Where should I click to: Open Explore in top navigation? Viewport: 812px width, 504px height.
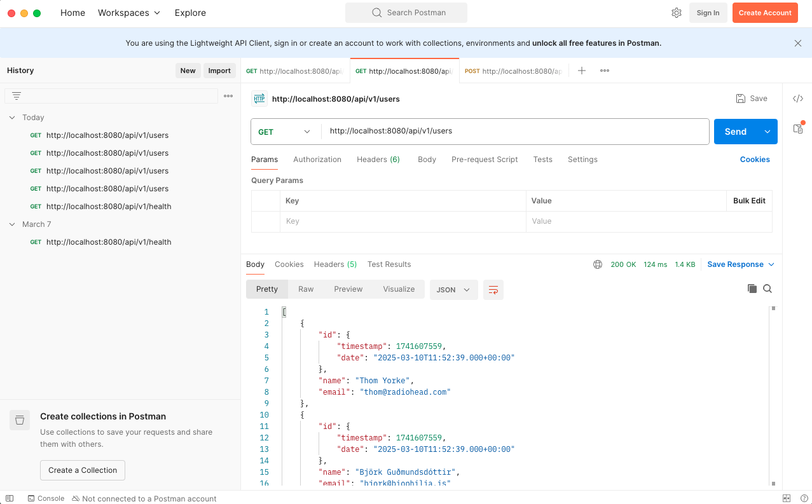[190, 13]
